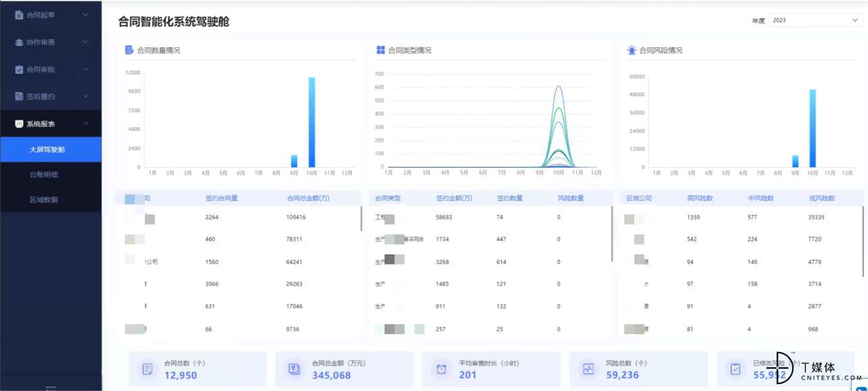Click the 9月 bar in 合同数量情况 chart

tap(294, 161)
